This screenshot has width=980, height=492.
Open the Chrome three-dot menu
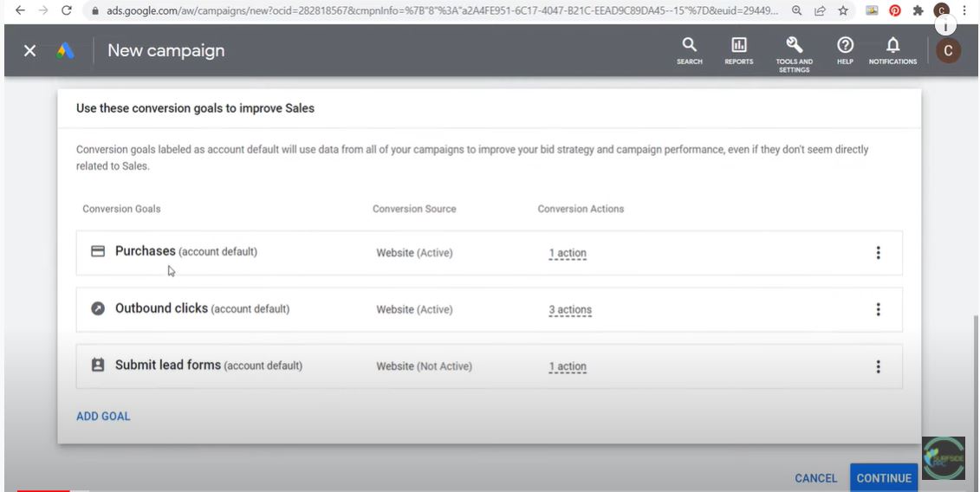[965, 10]
